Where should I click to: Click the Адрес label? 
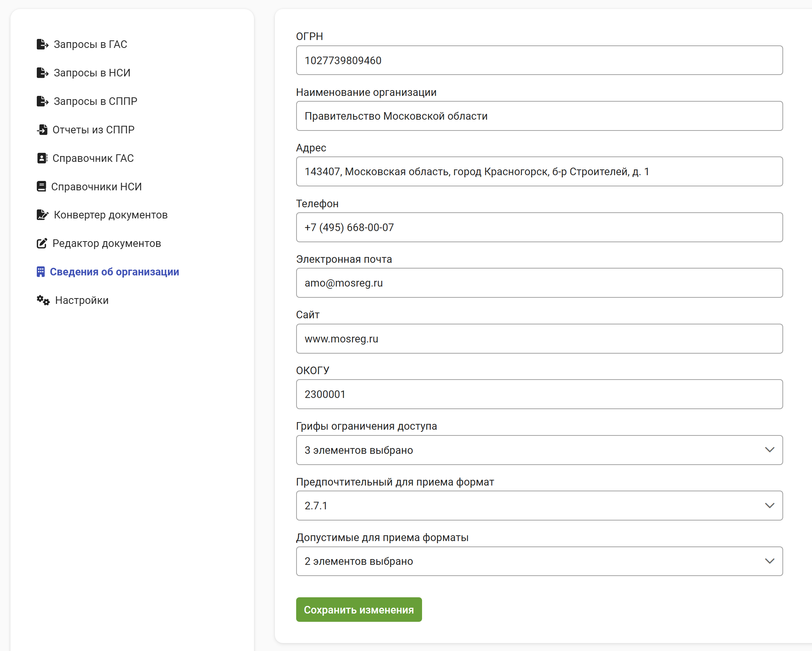[x=311, y=148]
